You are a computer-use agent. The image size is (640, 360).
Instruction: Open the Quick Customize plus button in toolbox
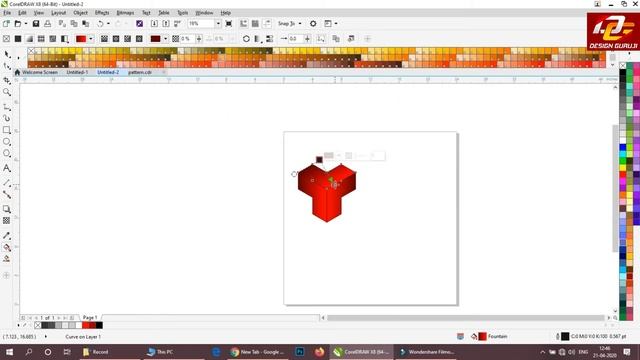(7, 276)
